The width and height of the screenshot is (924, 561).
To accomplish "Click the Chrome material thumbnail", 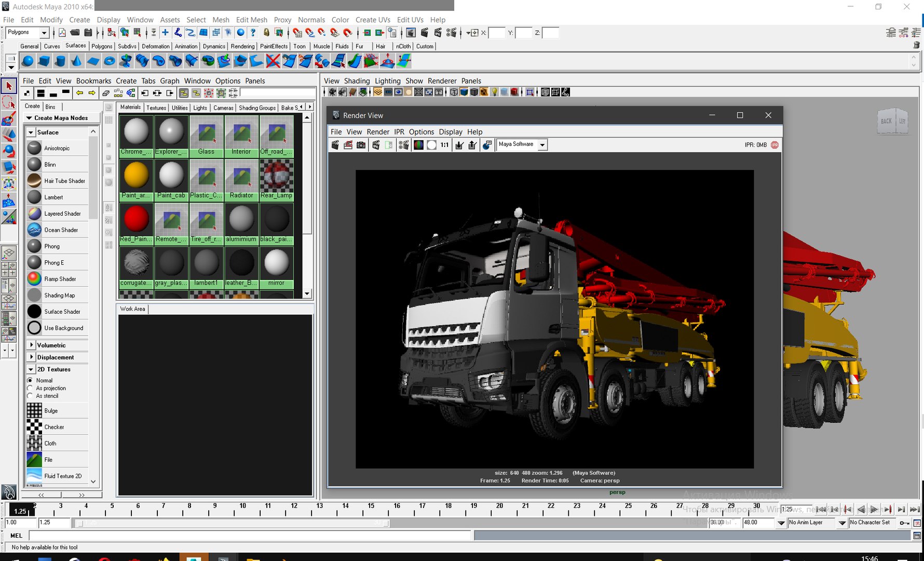I will pos(136,136).
